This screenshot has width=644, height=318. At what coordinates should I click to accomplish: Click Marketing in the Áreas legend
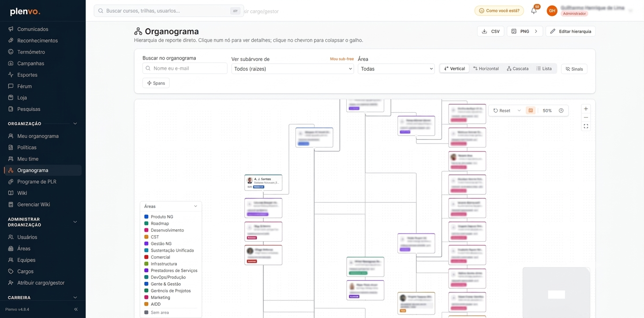161,297
